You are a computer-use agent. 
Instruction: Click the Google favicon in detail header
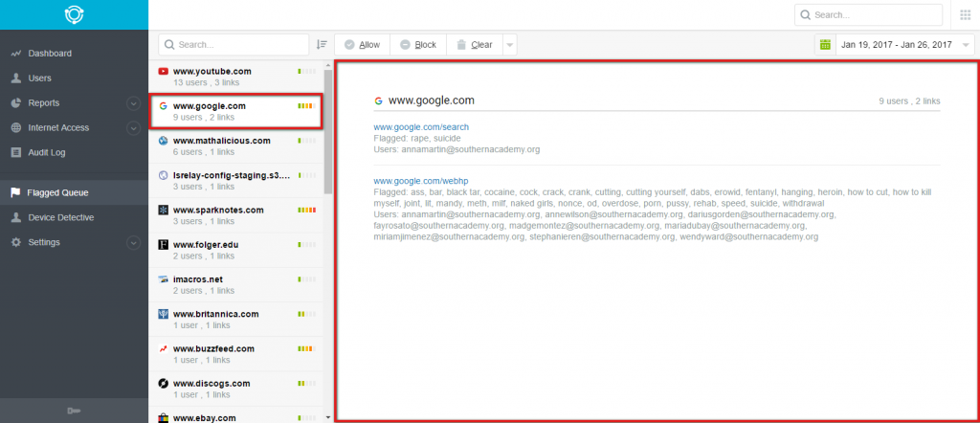[378, 100]
